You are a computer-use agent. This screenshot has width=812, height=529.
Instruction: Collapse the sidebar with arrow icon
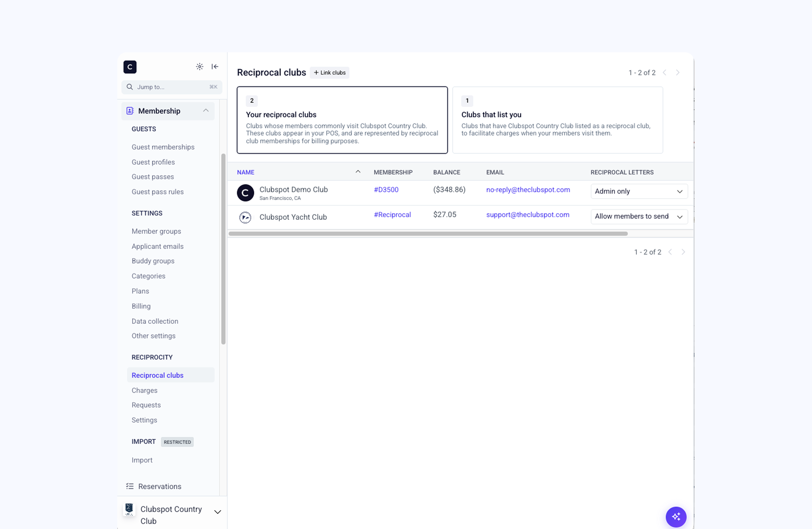click(x=215, y=67)
